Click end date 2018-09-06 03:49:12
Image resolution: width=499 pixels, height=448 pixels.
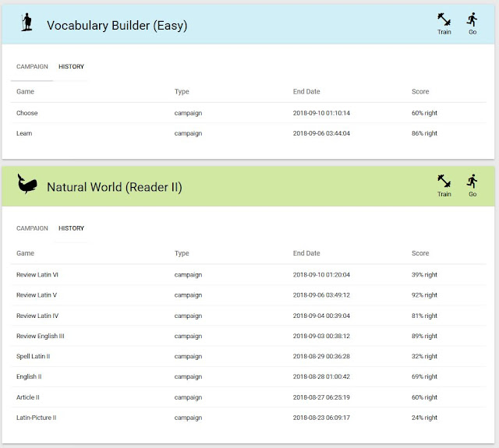pyautogui.click(x=321, y=295)
